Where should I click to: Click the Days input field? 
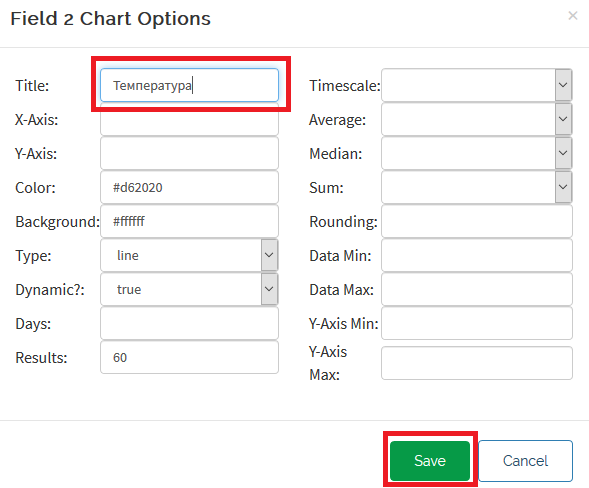coord(189,323)
